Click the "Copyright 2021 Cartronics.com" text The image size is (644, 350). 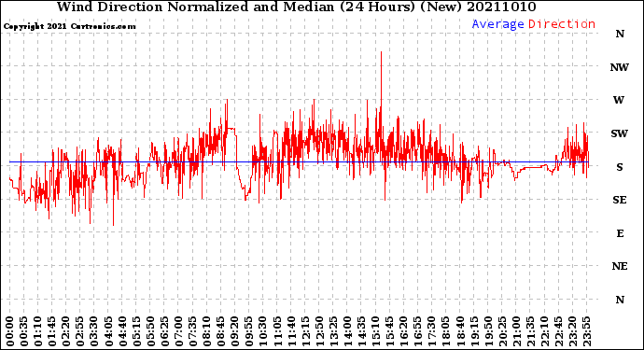(69, 26)
